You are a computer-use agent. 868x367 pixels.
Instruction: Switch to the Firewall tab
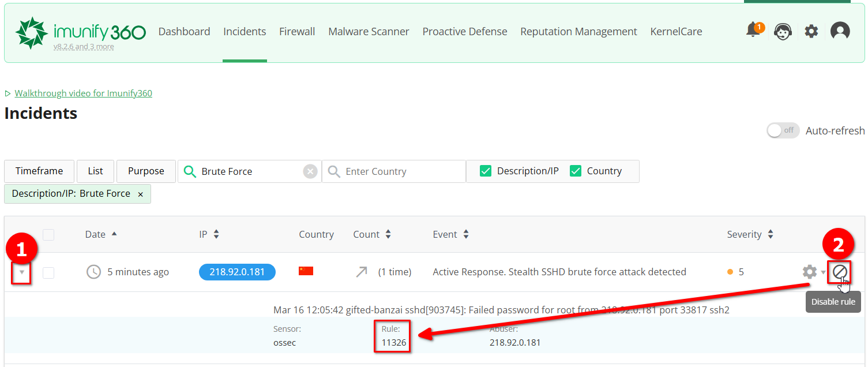click(x=297, y=32)
